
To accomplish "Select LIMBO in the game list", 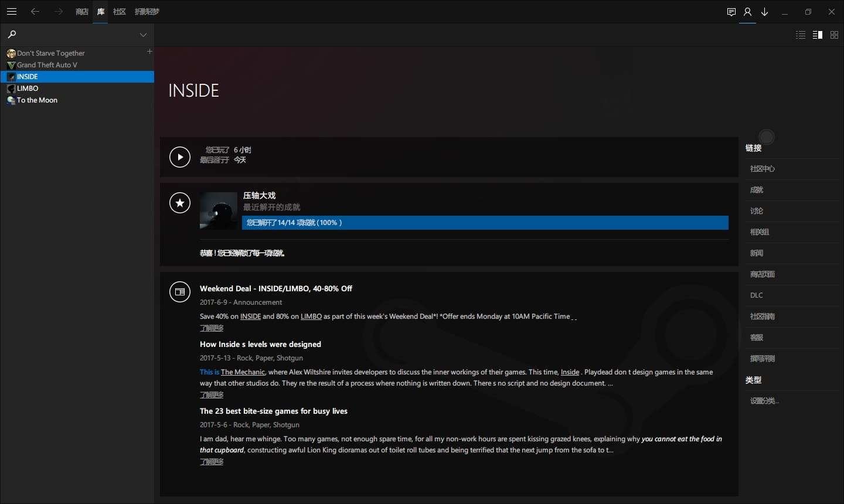I will point(28,88).
